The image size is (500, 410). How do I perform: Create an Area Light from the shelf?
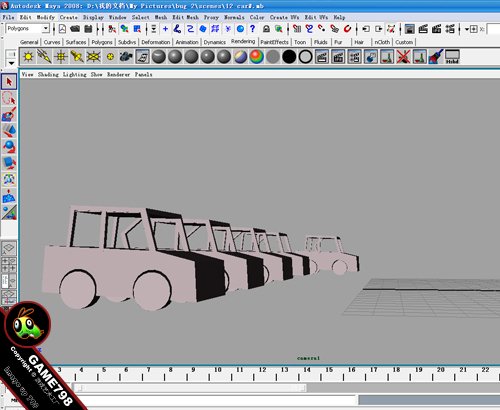coord(93,56)
